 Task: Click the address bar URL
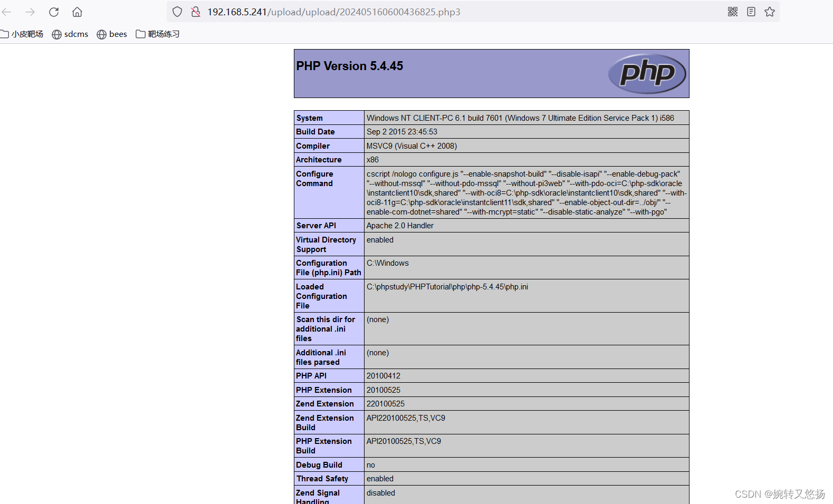point(333,12)
